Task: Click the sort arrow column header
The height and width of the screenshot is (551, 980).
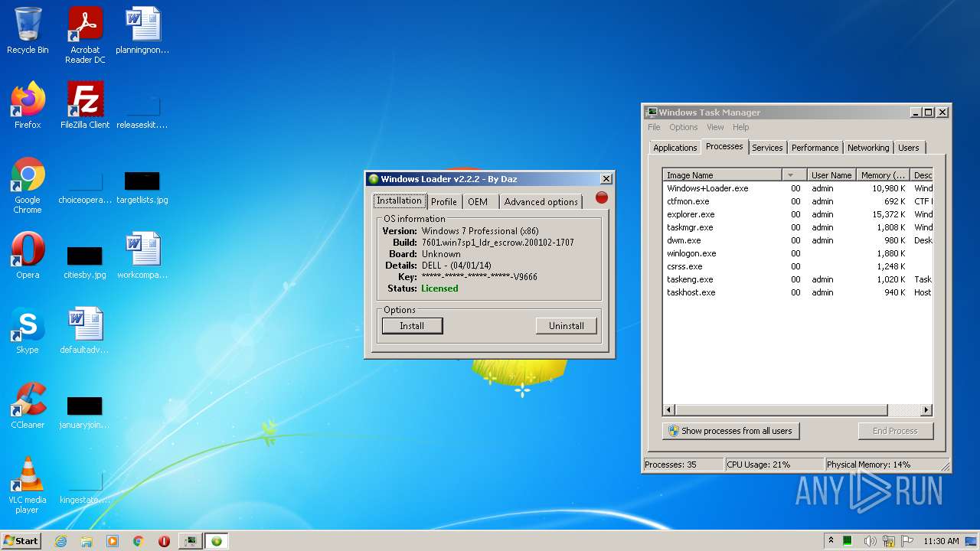Action: click(795, 175)
